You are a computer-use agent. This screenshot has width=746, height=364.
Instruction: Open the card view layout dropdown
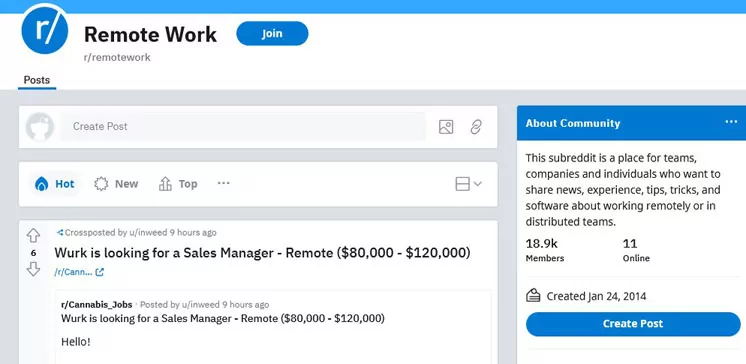coord(469,184)
